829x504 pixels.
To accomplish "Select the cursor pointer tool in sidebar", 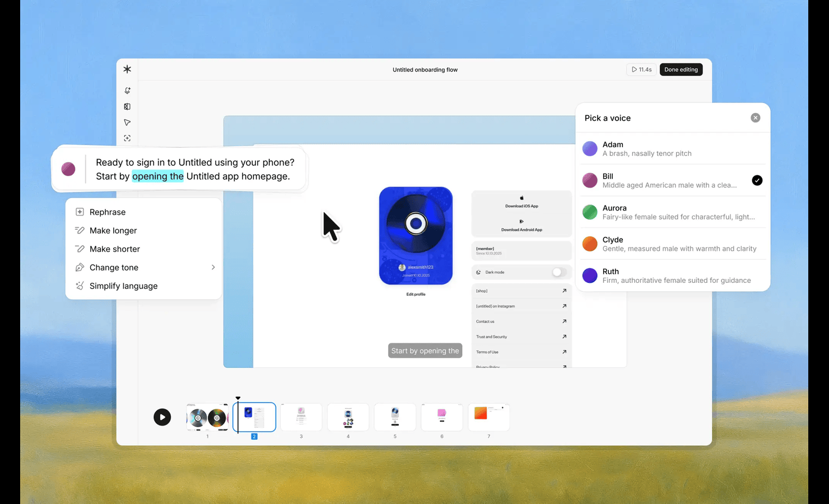I will (x=127, y=123).
